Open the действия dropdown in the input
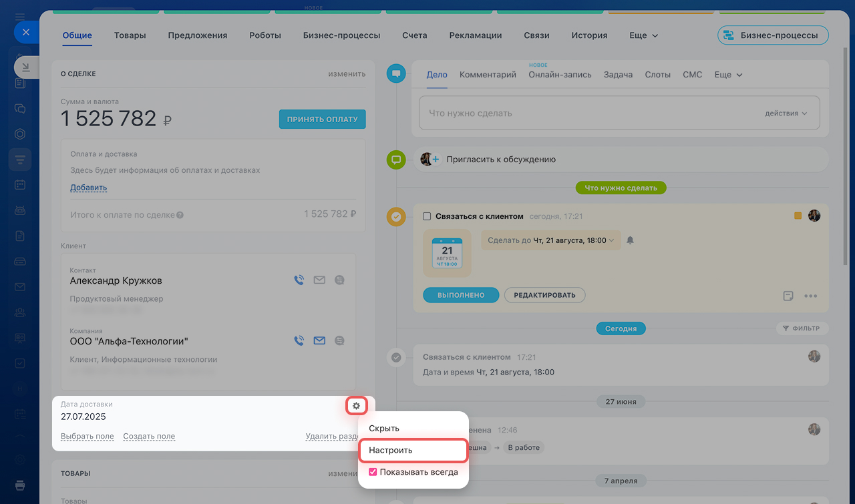Viewport: 855px width, 504px height. [786, 113]
